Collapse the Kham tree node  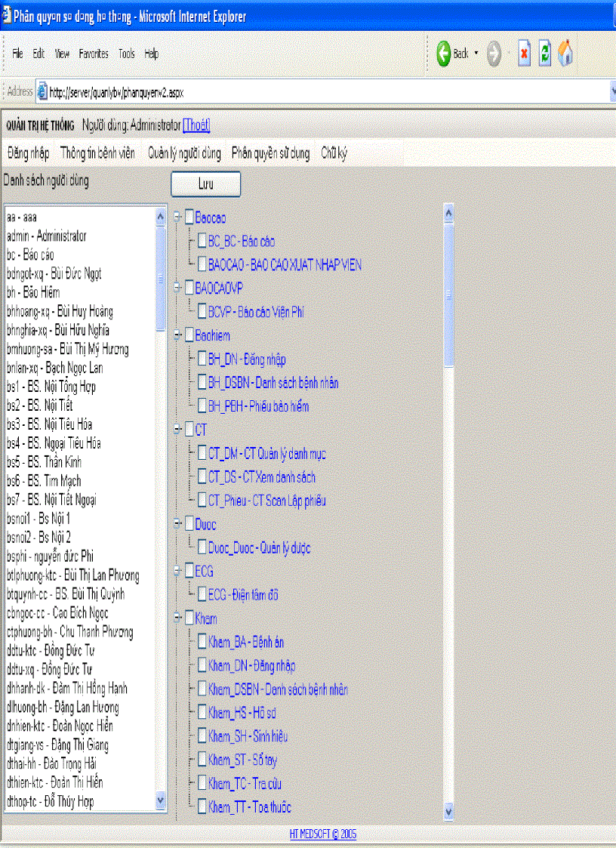(x=177, y=618)
